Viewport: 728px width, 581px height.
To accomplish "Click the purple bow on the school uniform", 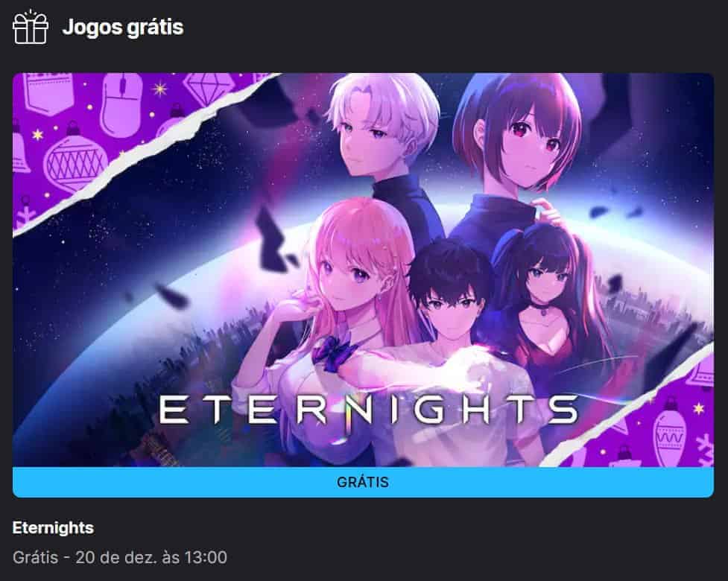I will [x=332, y=354].
